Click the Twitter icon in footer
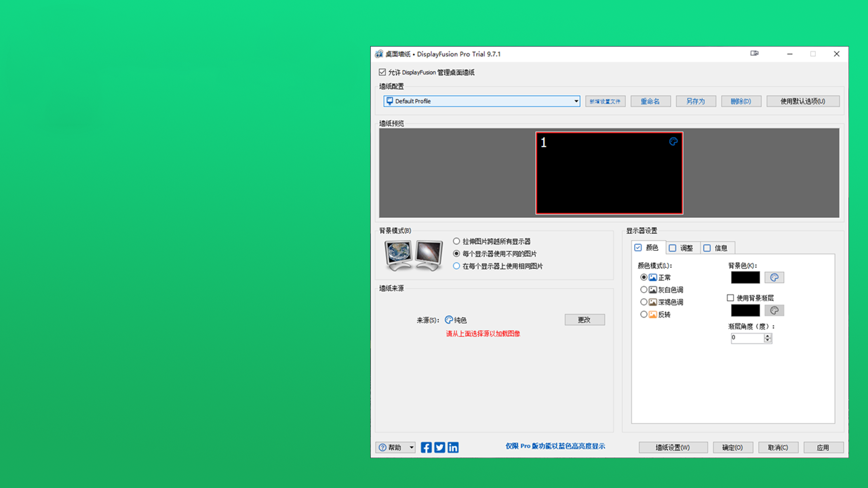 pos(440,447)
